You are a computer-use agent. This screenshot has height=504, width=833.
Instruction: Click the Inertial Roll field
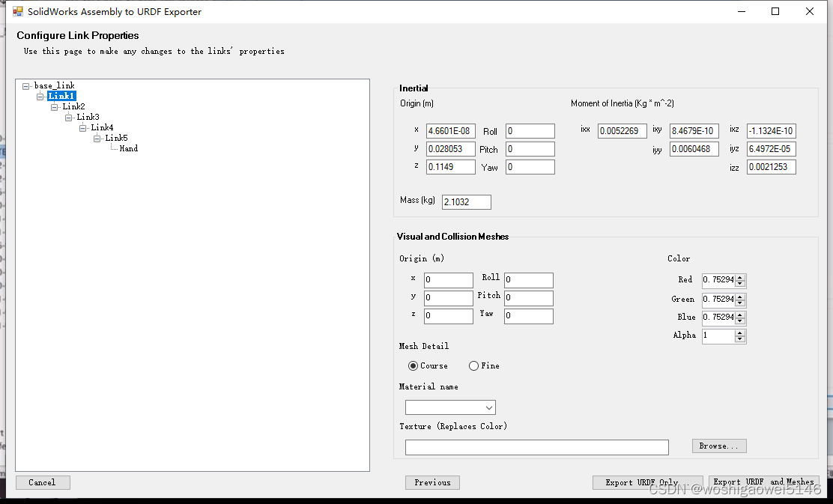point(530,130)
